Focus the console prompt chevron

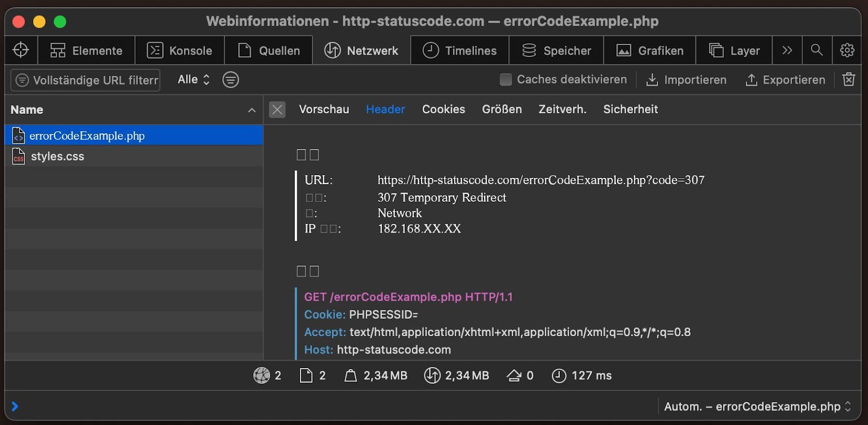click(x=15, y=406)
